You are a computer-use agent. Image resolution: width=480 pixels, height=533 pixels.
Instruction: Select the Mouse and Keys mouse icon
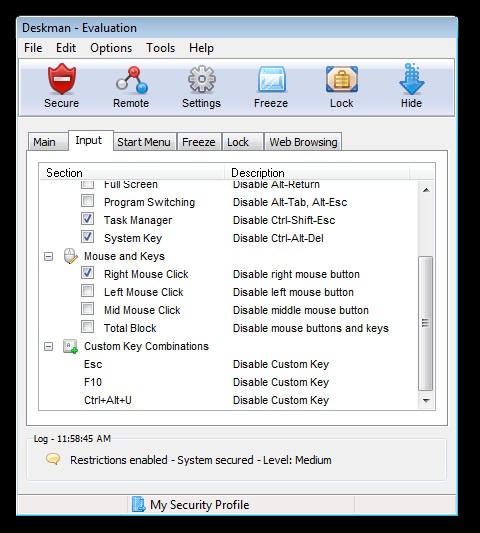pos(70,256)
